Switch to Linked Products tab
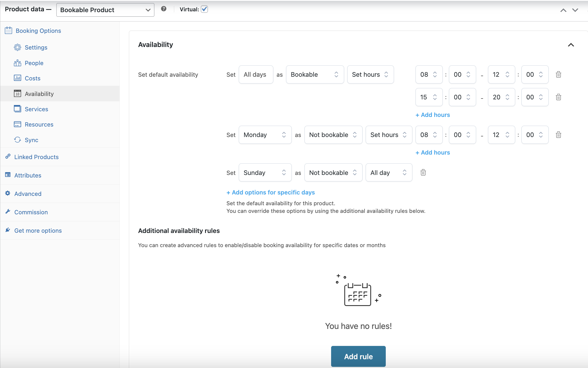This screenshot has height=368, width=588. pos(36,157)
